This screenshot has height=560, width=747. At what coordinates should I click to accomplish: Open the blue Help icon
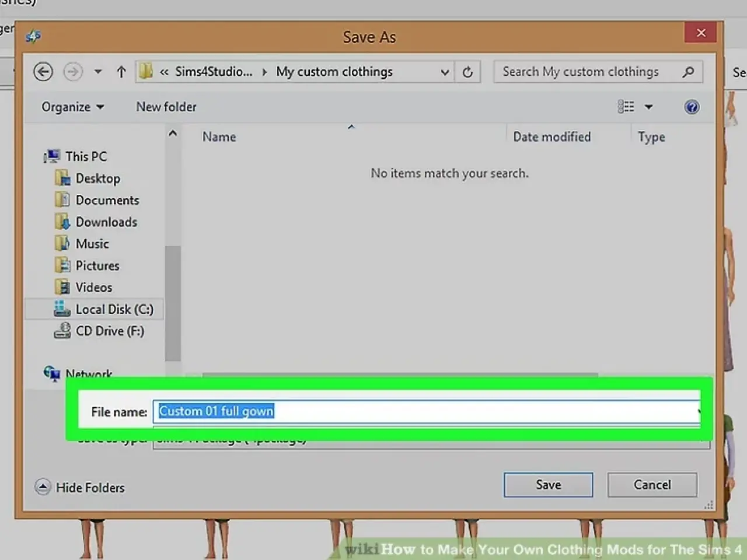[x=692, y=107]
